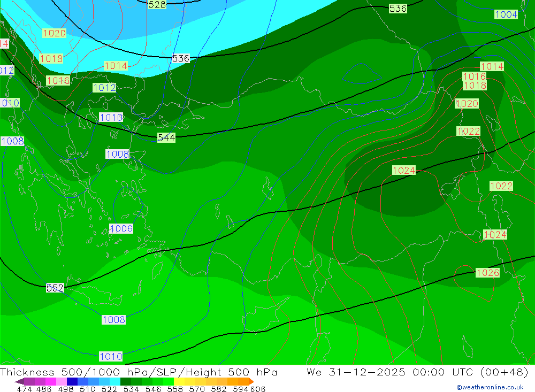Image resolution: width=535 pixels, height=392 pixels.
Task: Click the 544 height contour label
Action: [x=166, y=137]
